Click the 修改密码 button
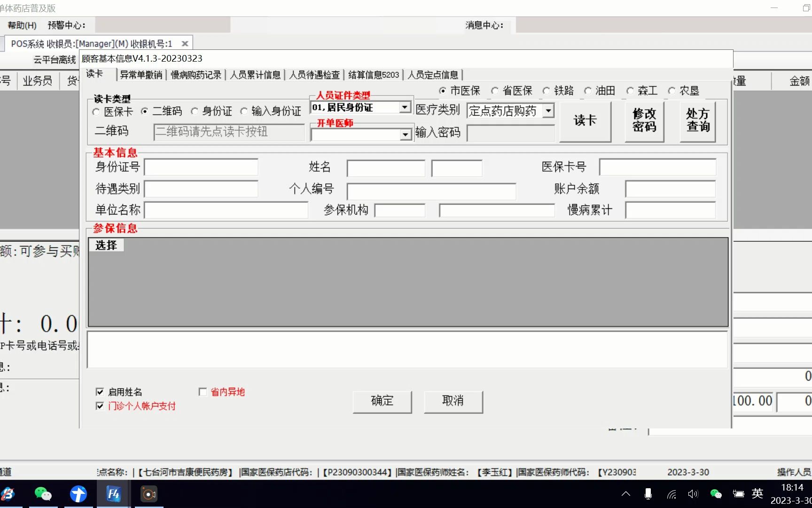Image resolution: width=812 pixels, height=508 pixels. (644, 121)
